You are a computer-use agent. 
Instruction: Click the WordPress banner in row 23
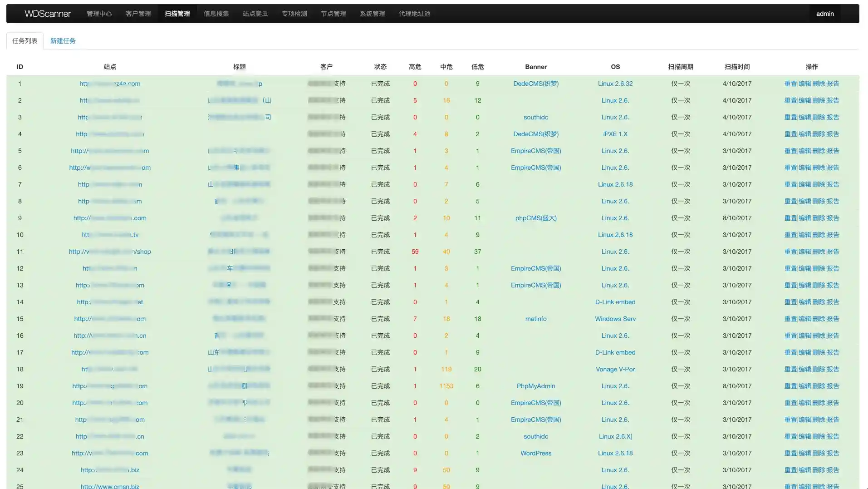pos(535,453)
